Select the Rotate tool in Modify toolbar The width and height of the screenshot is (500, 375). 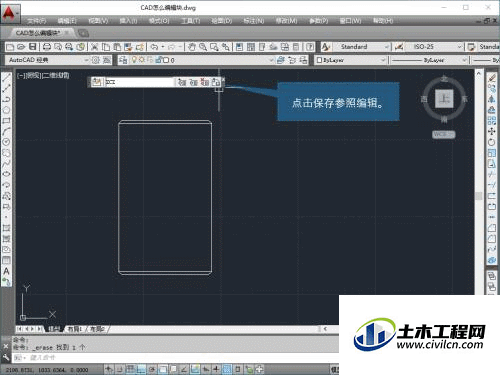point(492,142)
